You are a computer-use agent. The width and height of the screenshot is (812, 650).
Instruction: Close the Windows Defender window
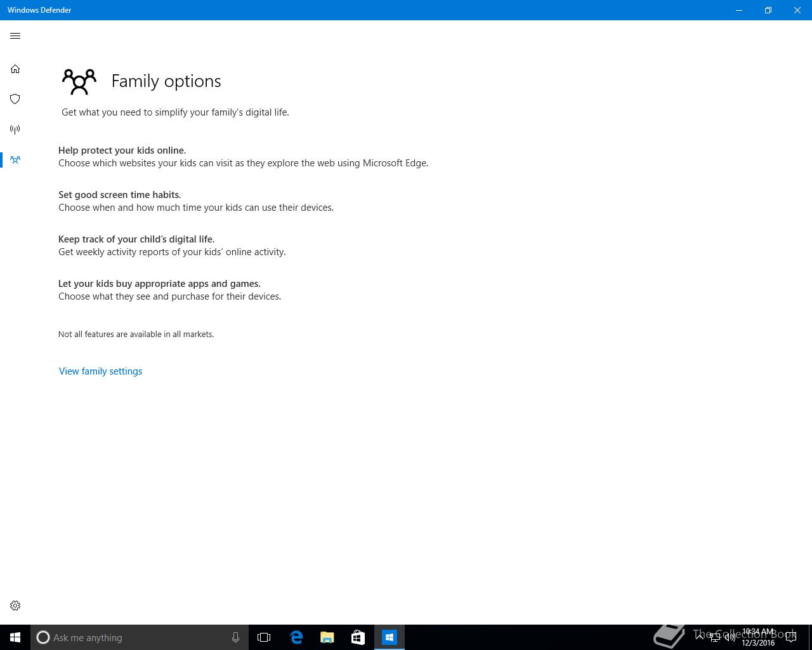(797, 10)
